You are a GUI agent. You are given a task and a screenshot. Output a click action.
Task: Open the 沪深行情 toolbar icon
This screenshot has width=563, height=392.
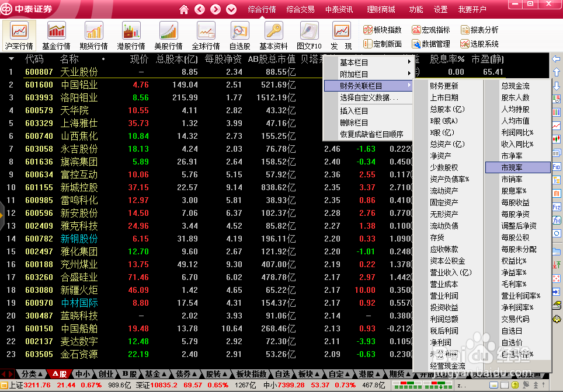click(19, 36)
